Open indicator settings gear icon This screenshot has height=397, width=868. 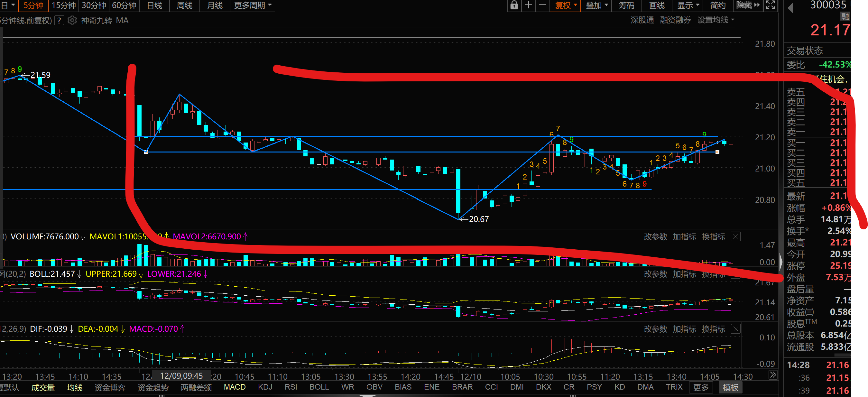(x=72, y=21)
